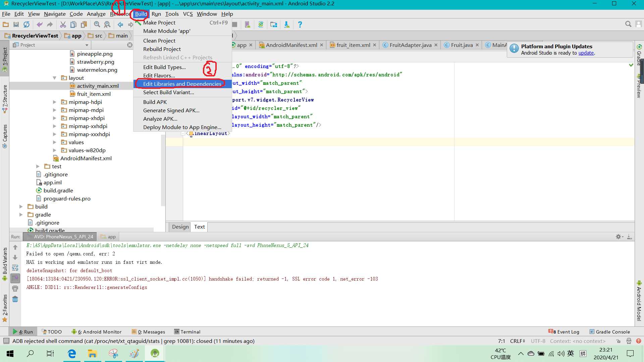
Task: Click the Synchronize toolbar icon
Action: click(x=26, y=24)
